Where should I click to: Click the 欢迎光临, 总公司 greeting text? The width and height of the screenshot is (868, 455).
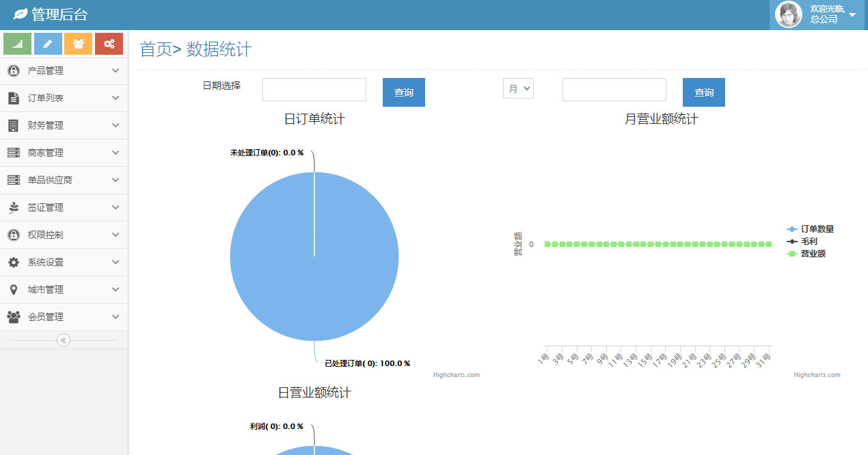point(828,14)
